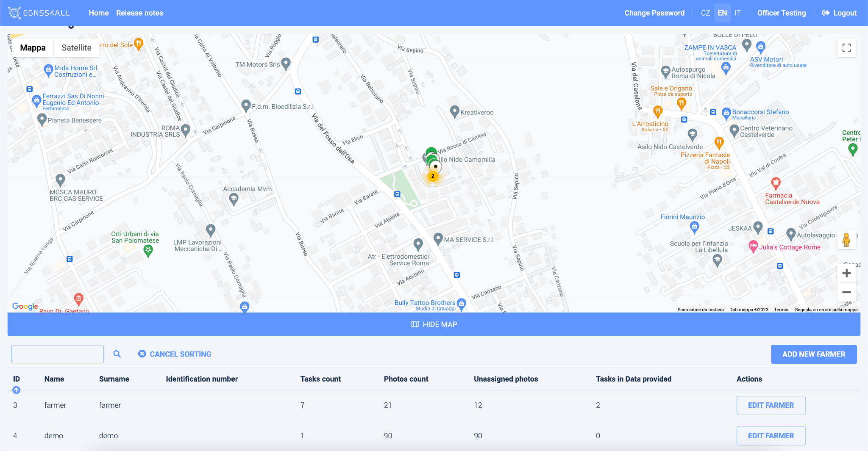This screenshot has height=451, width=868.
Task: Click the TM Motors Srls map pin
Action: (286, 64)
